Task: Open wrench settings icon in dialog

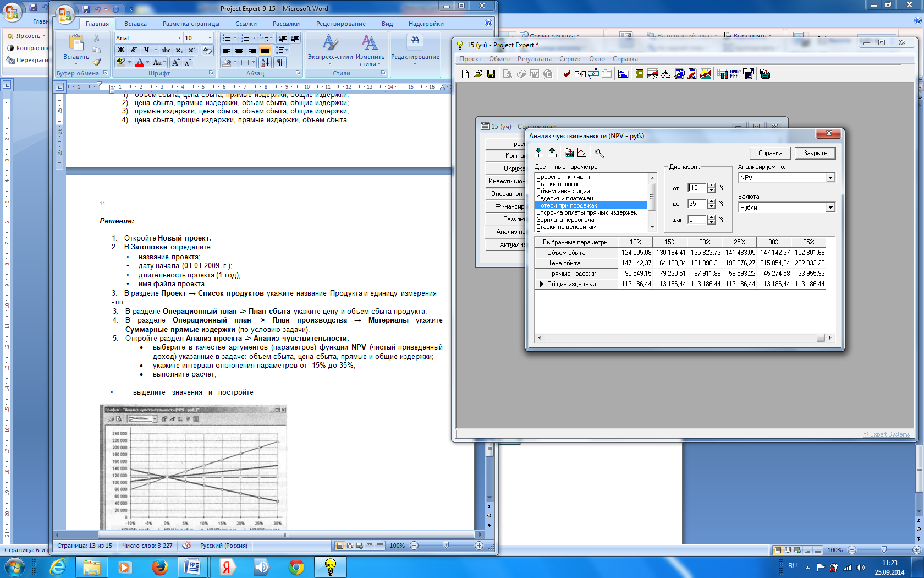Action: point(599,153)
